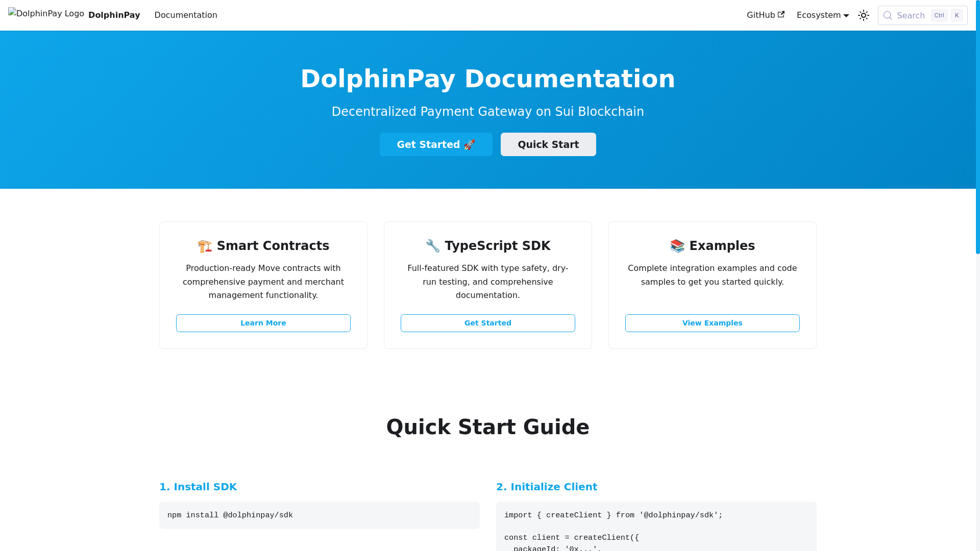The width and height of the screenshot is (980, 551).
Task: Toggle dark/light mode sun icon
Action: click(864, 15)
